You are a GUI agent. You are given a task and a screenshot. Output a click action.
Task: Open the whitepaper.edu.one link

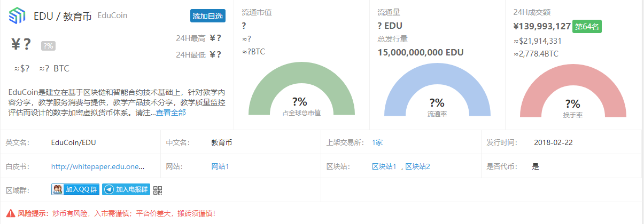tap(98, 166)
